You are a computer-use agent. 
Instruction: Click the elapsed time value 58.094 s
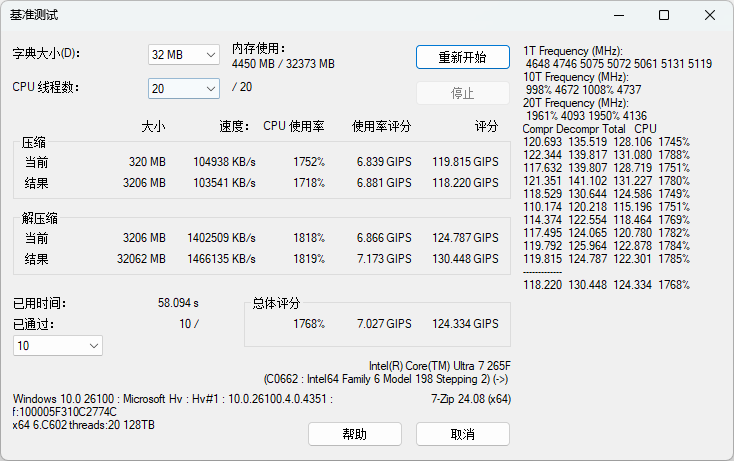click(x=178, y=303)
